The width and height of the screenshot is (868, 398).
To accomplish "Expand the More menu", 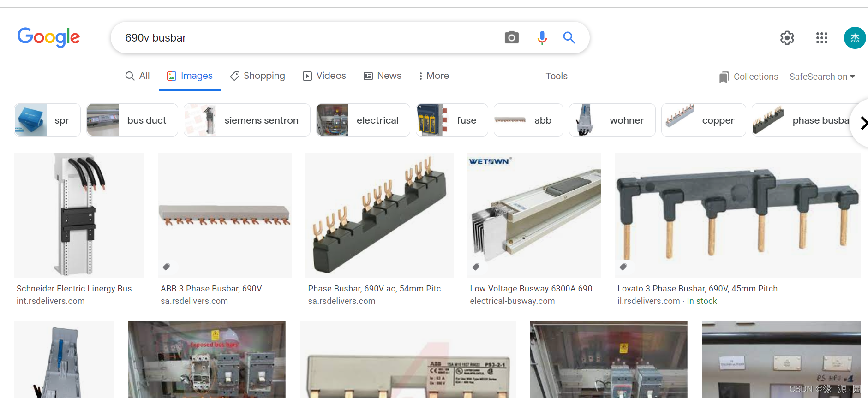I will pyautogui.click(x=434, y=76).
